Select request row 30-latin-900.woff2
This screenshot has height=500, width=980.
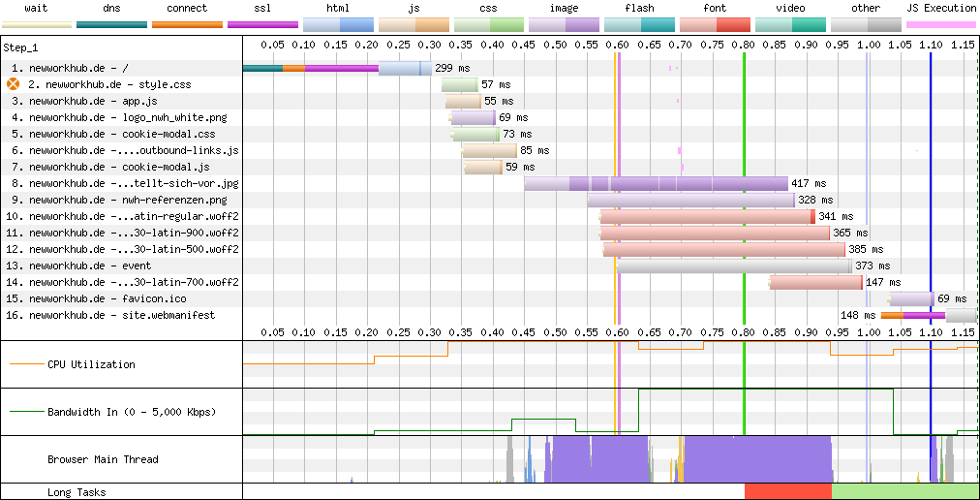[x=122, y=233]
